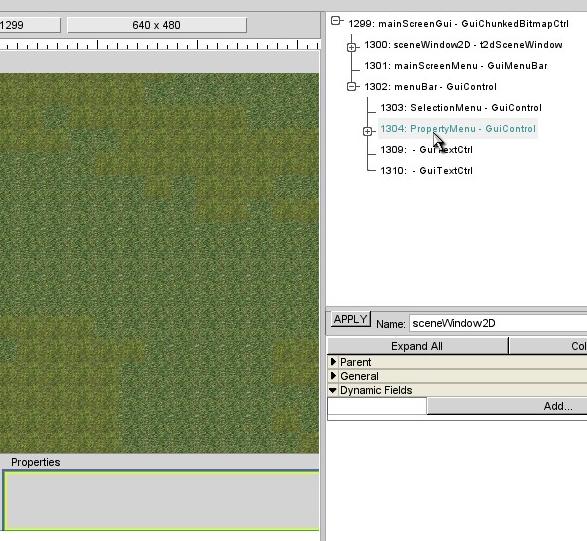Collapse the Dynamic Fields group

pyautogui.click(x=333, y=390)
